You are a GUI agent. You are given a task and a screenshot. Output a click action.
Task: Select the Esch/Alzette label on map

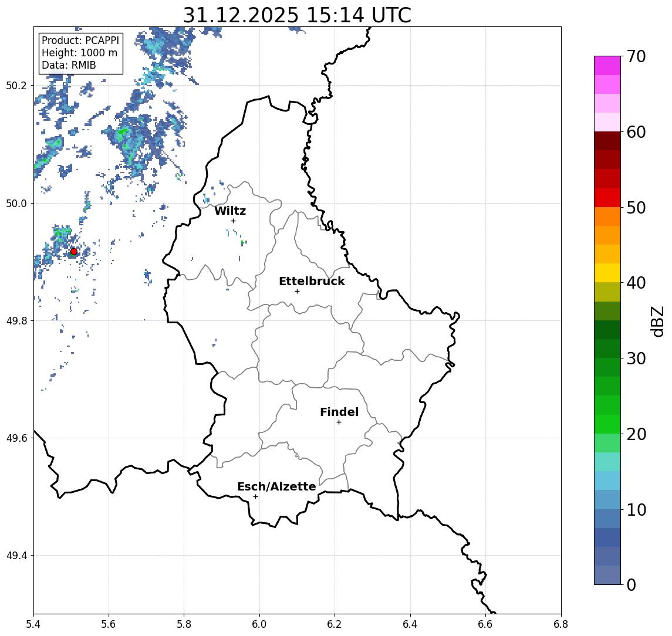276,486
